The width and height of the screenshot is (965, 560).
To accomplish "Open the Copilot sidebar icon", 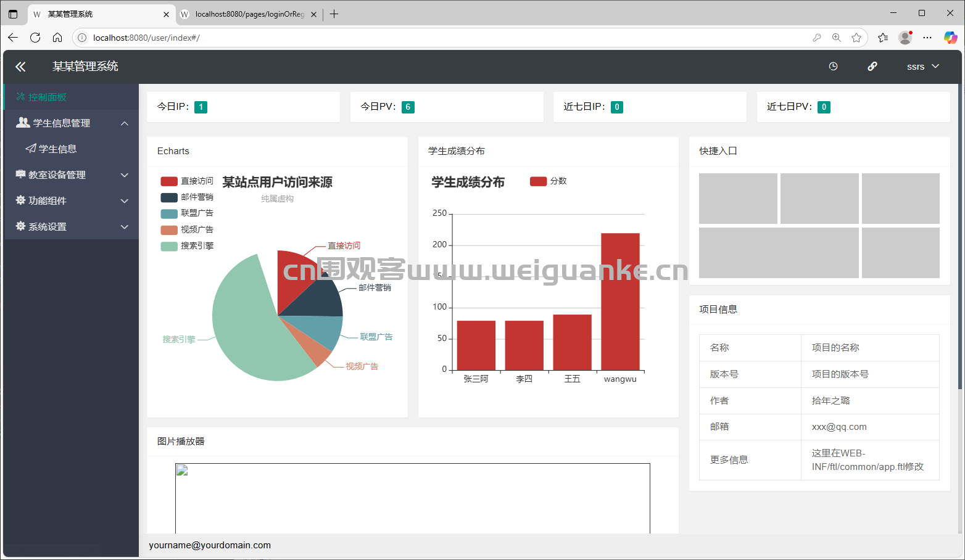I will [950, 38].
